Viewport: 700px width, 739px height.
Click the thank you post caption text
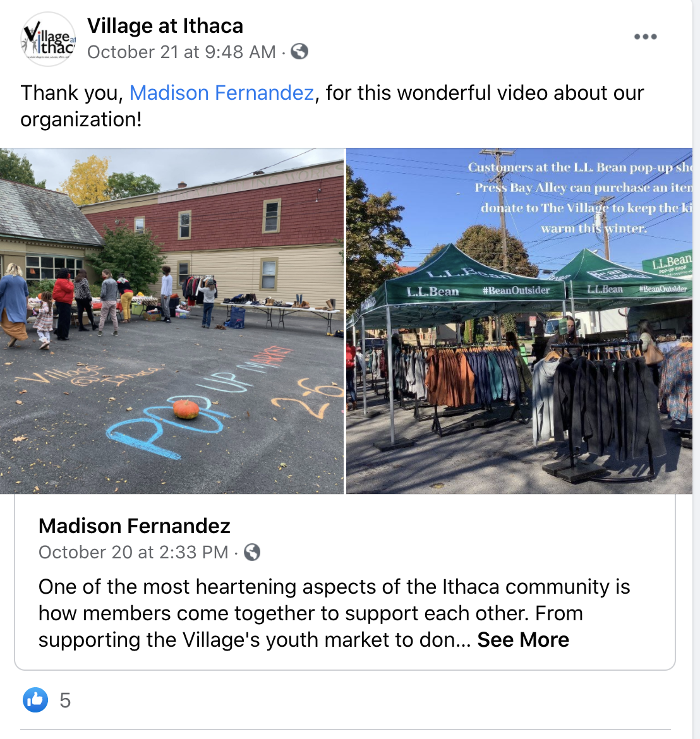pyautogui.click(x=332, y=106)
